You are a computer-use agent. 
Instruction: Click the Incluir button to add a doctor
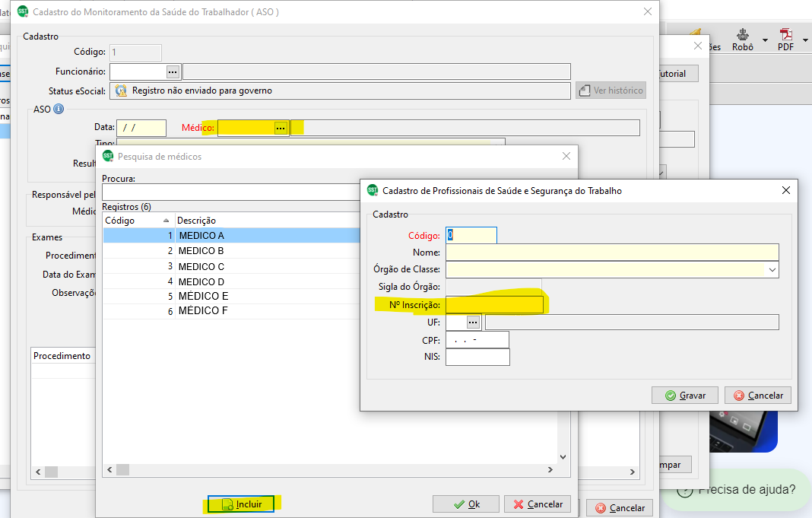[x=240, y=504]
